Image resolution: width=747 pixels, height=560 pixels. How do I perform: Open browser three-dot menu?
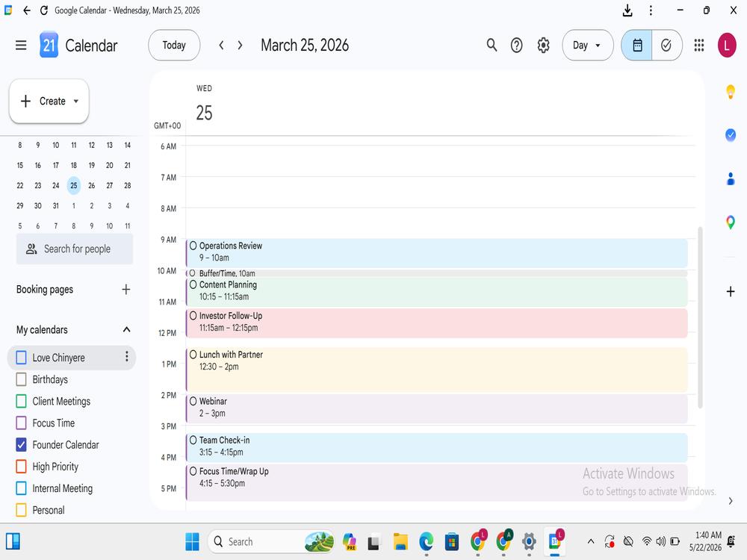pyautogui.click(x=651, y=10)
